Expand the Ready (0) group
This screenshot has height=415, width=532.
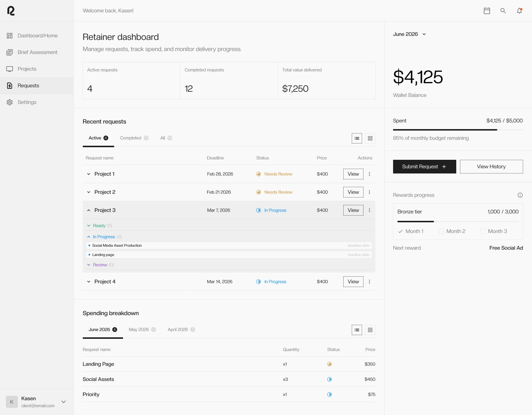point(89,226)
